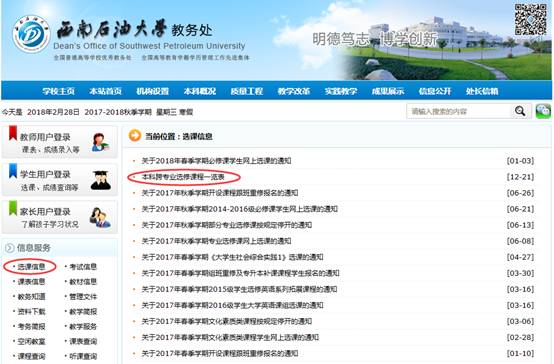Open 空闲教室 sidebar link

[x=31, y=341]
